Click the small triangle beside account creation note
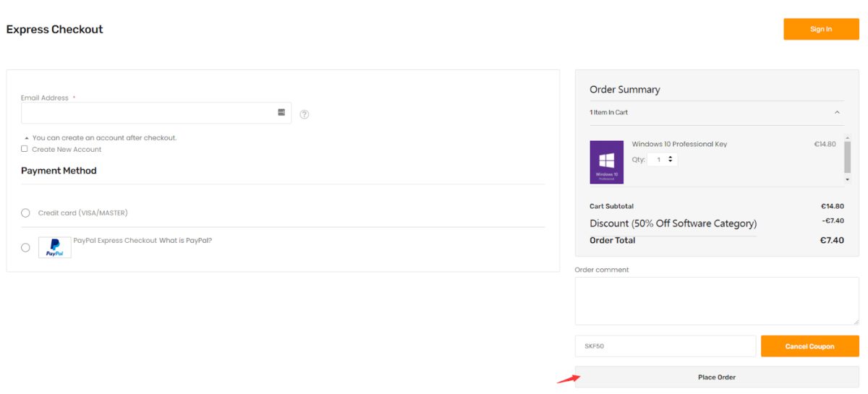 coord(27,138)
